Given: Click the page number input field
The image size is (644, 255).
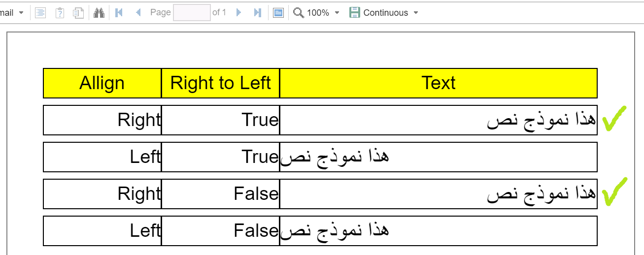Looking at the screenshot, I should 192,13.
